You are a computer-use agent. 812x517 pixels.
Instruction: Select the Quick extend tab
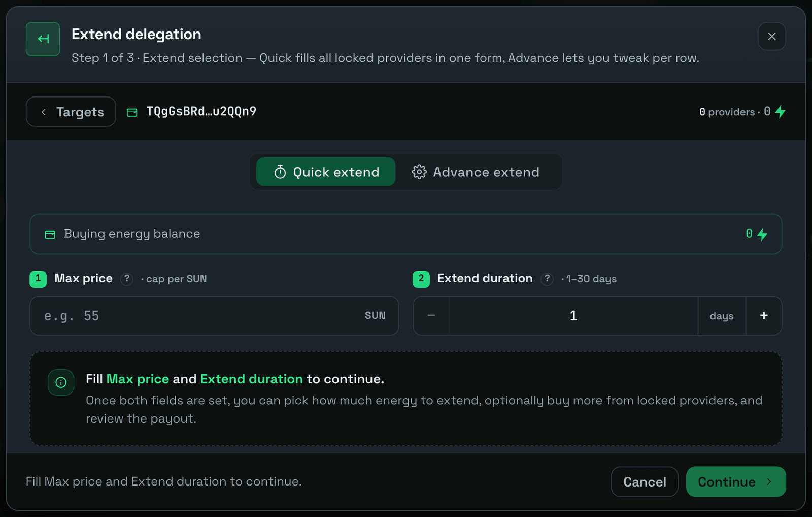326,172
